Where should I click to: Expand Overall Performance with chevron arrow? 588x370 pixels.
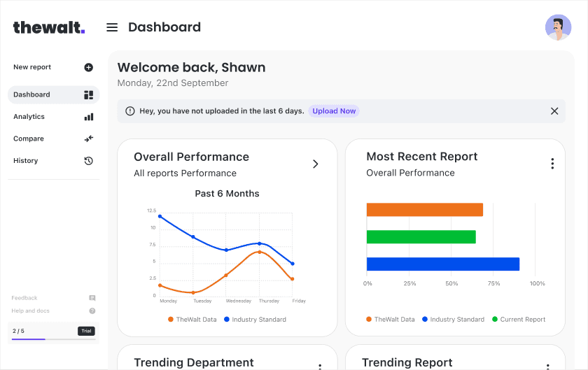[316, 164]
